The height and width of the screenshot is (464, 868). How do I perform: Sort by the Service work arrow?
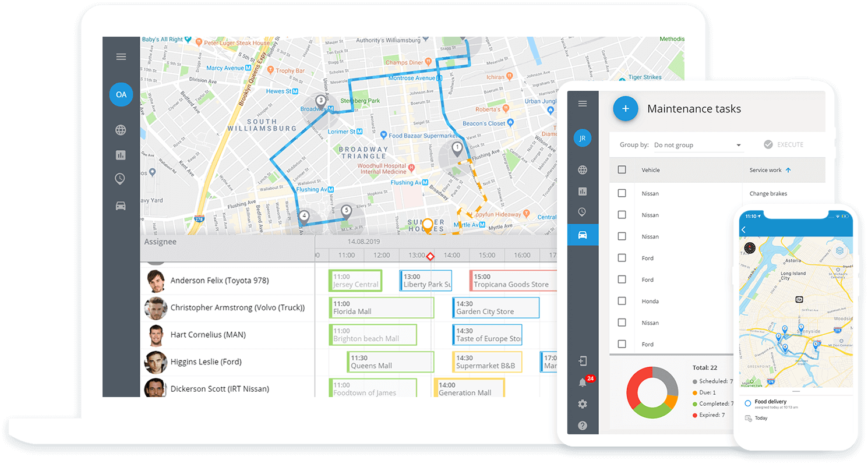[788, 170]
